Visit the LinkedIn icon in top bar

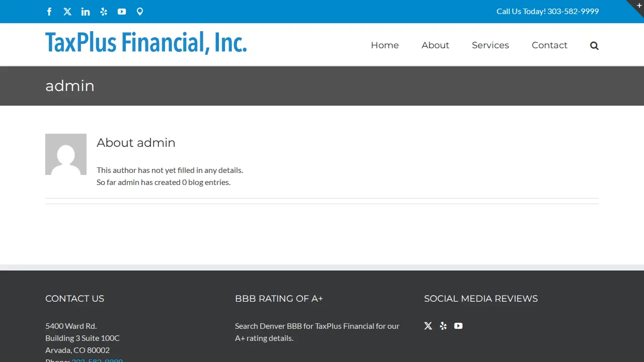(x=86, y=12)
